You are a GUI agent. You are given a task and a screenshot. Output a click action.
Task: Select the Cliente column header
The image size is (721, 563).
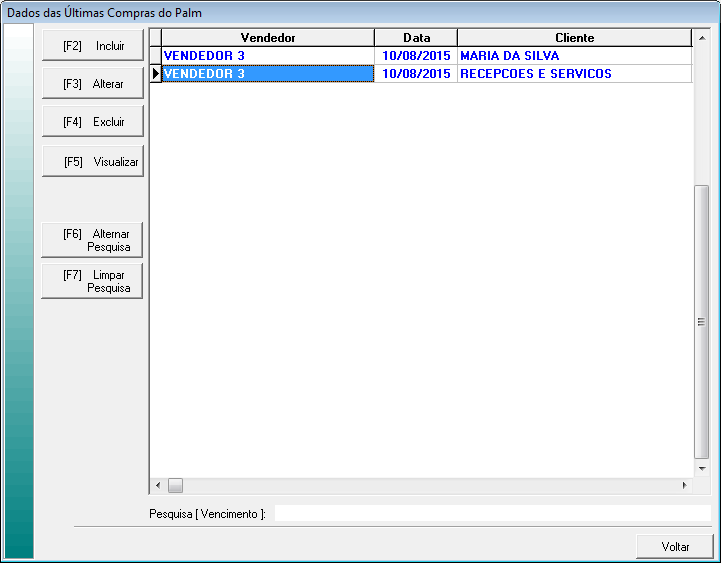click(574, 38)
